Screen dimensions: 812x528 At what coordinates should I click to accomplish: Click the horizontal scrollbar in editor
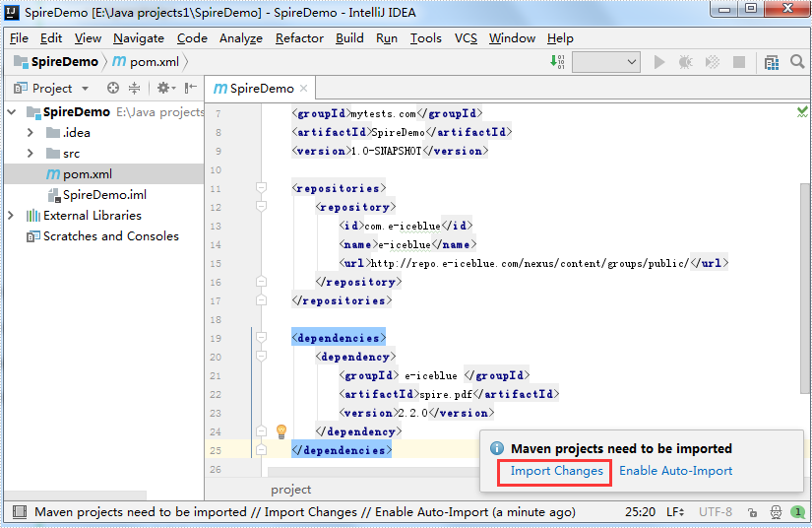click(373, 472)
